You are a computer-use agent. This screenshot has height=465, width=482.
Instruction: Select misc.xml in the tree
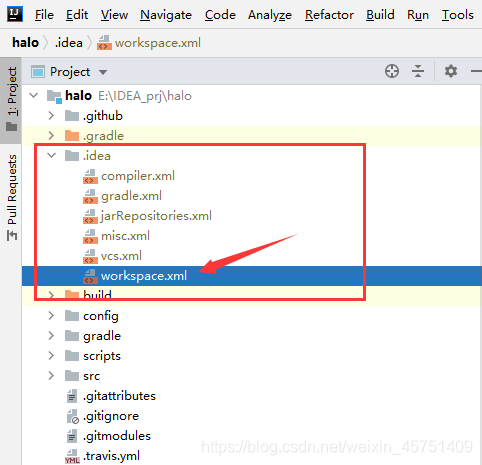[252, 236]
